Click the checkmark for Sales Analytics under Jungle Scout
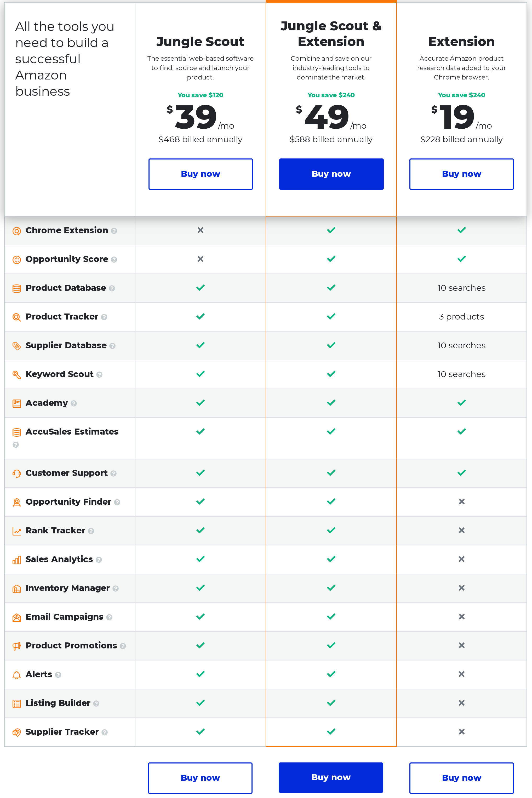This screenshot has height=798, width=532. (200, 559)
